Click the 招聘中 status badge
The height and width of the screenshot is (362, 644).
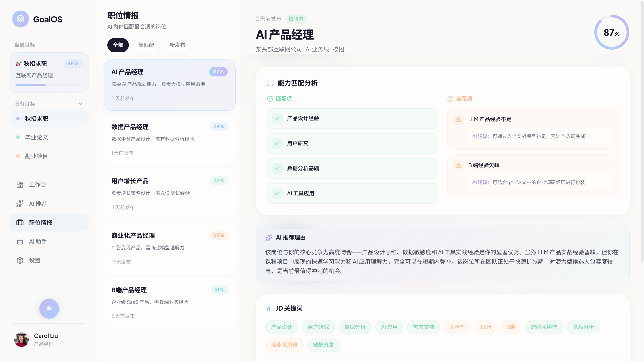tap(296, 19)
